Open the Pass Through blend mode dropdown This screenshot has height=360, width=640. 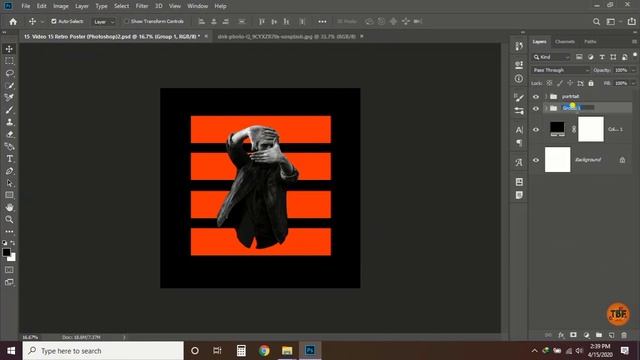(x=561, y=70)
